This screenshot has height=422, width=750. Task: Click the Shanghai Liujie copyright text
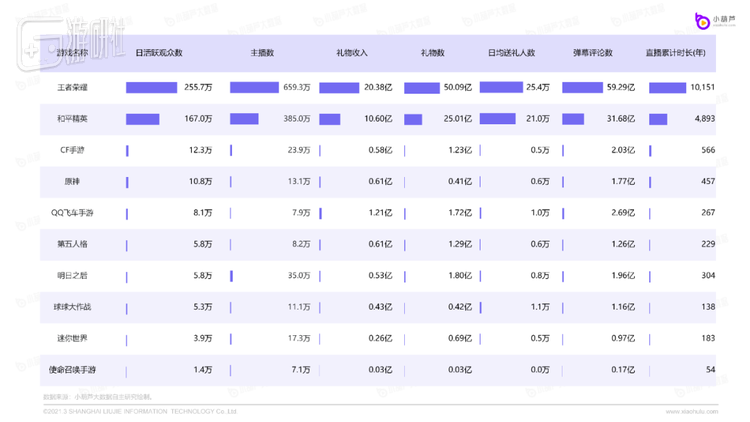coord(140,410)
